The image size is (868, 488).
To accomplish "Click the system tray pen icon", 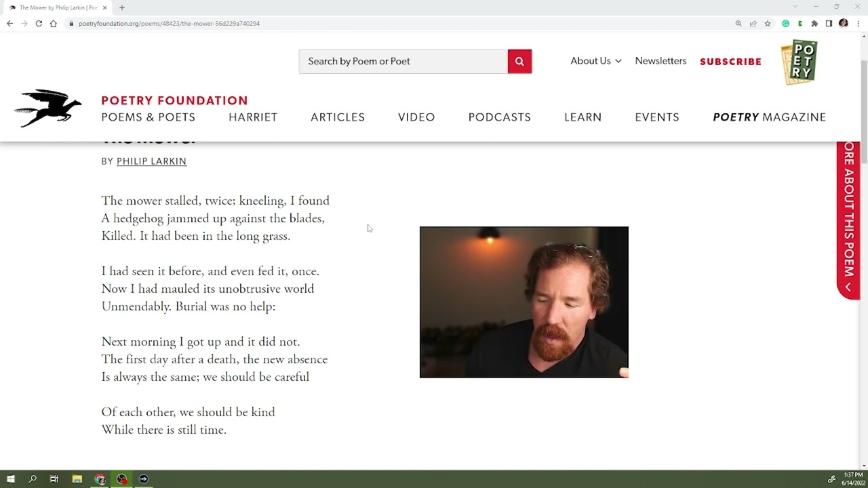I will tap(831, 479).
